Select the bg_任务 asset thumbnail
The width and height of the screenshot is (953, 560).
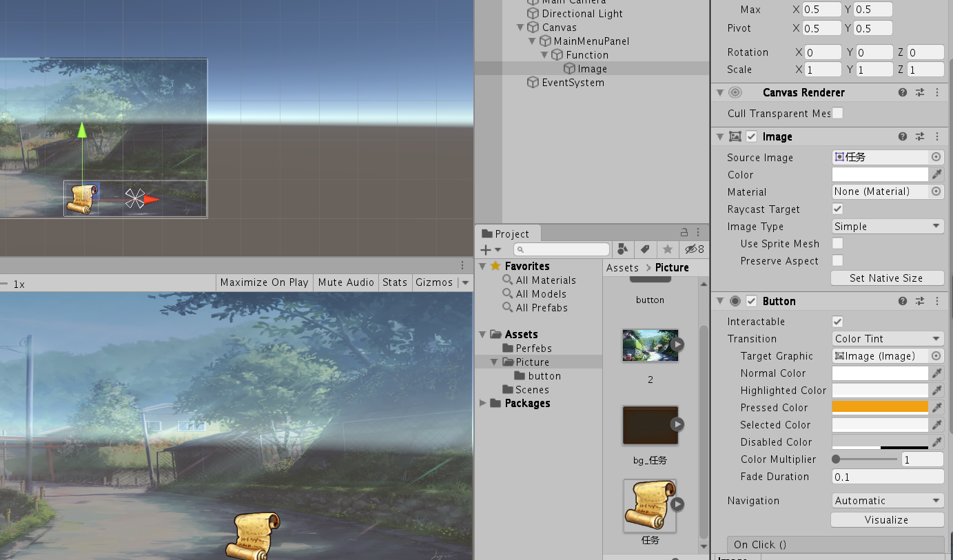[x=650, y=425]
